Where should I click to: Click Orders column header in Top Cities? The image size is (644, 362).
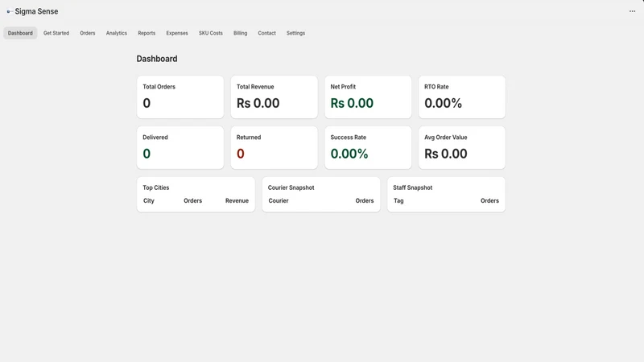pos(192,200)
